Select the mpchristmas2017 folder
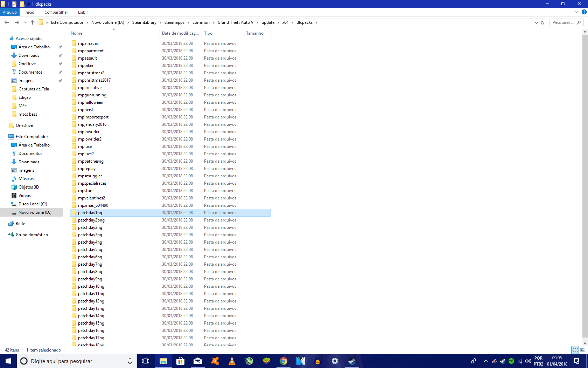Image resolution: width=588 pixels, height=368 pixels. (x=94, y=80)
